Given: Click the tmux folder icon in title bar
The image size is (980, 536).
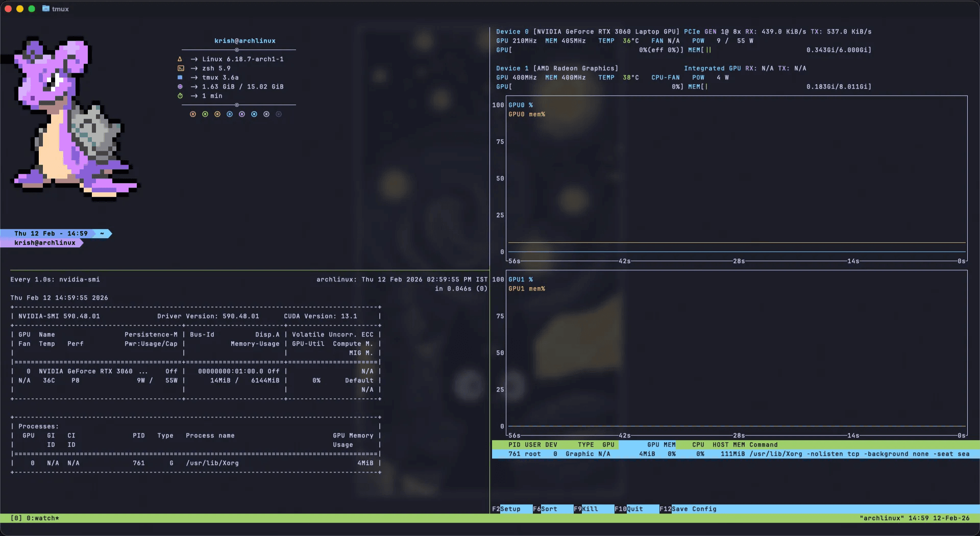Looking at the screenshot, I should click(x=46, y=9).
